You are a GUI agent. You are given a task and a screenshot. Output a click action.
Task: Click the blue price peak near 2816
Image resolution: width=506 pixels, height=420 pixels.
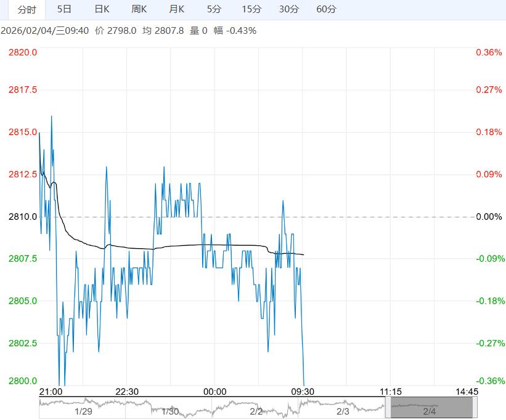(51, 116)
